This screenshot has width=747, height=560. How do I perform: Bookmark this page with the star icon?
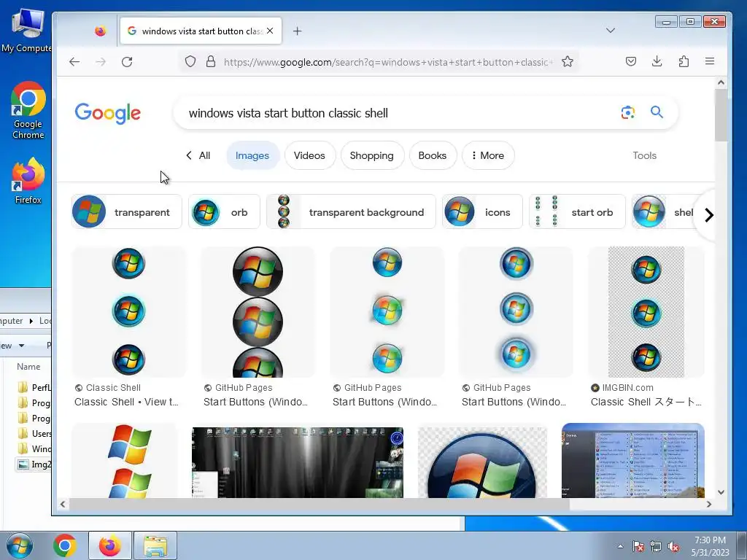[x=567, y=61]
